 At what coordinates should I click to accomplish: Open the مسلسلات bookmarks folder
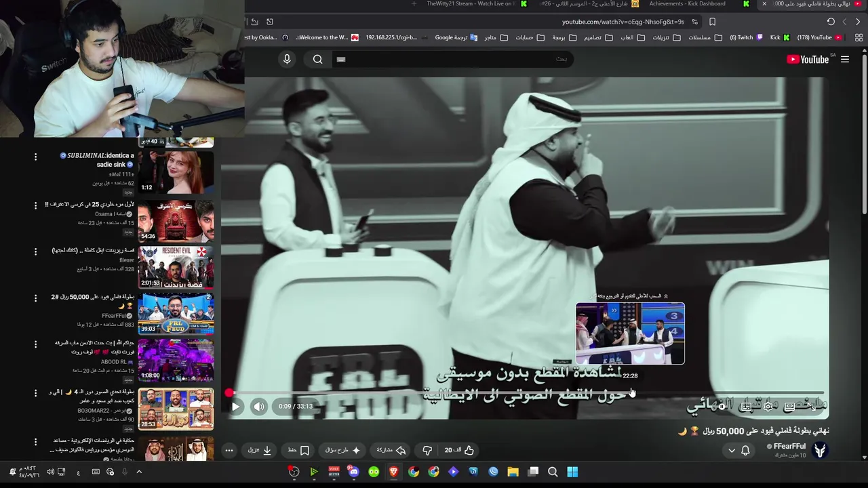tap(704, 37)
